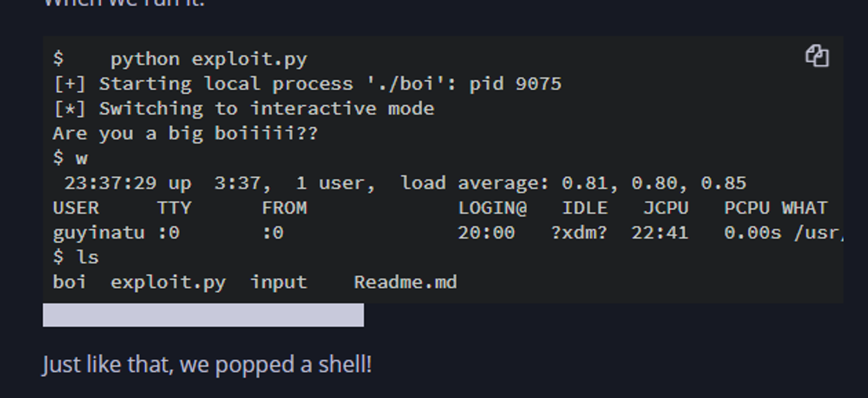Image resolution: width=868 pixels, height=398 pixels.
Task: Click the 'Are you a big boiiiii??' line
Action: (x=185, y=134)
